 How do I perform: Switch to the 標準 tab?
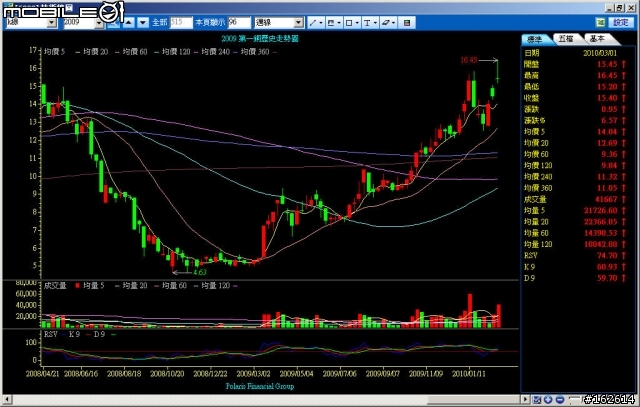pos(536,39)
